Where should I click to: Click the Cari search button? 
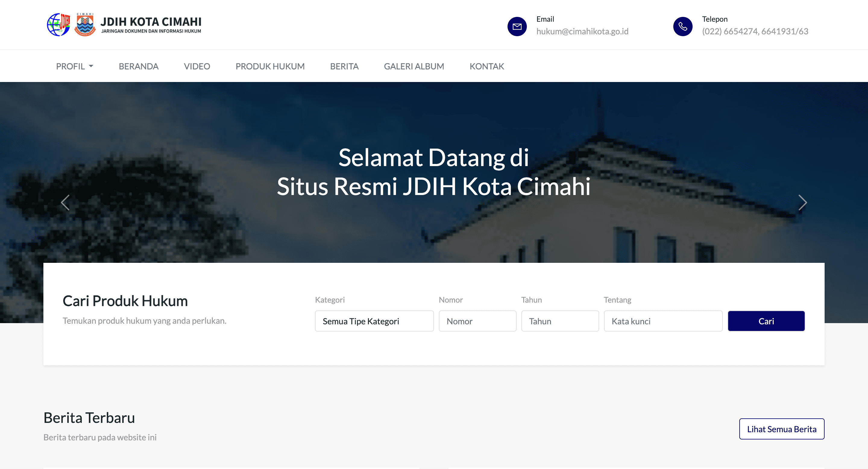pyautogui.click(x=766, y=321)
